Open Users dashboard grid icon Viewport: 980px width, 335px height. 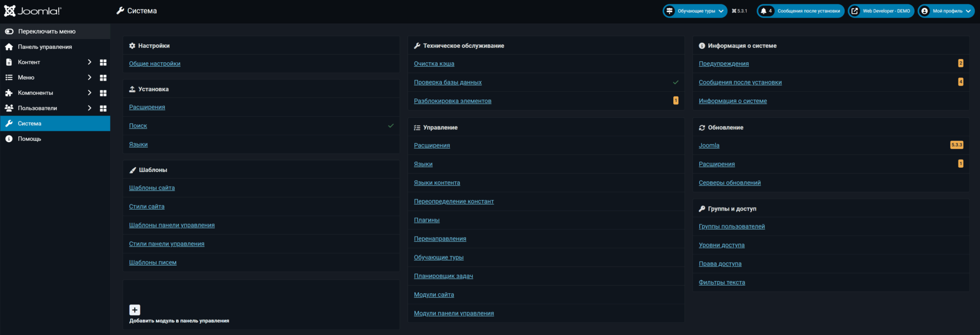pyautogui.click(x=103, y=108)
